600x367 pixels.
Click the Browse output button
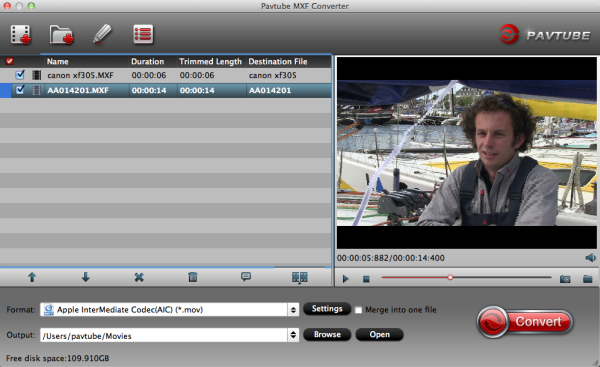click(327, 334)
